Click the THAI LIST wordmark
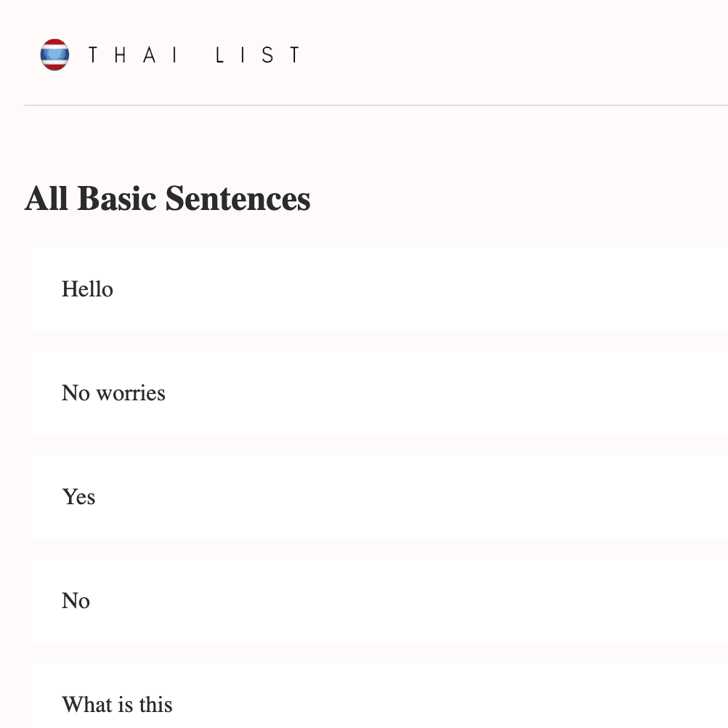This screenshot has height=728, width=728. click(194, 54)
